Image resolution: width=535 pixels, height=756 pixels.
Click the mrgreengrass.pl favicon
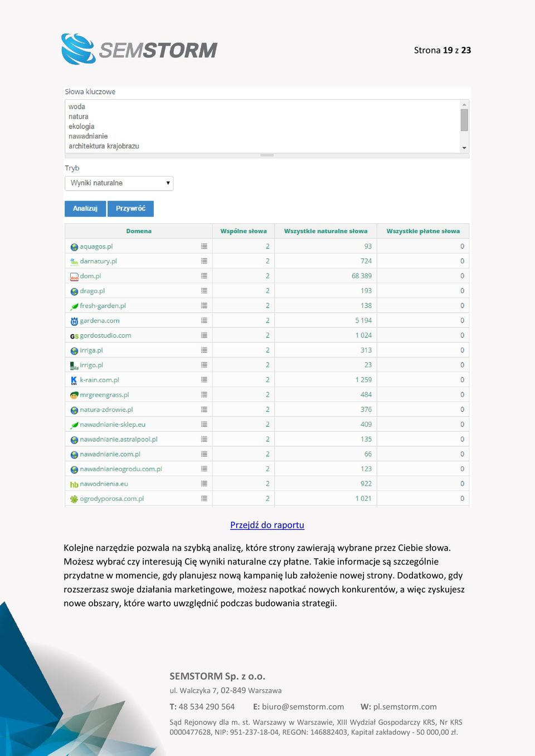point(74,395)
